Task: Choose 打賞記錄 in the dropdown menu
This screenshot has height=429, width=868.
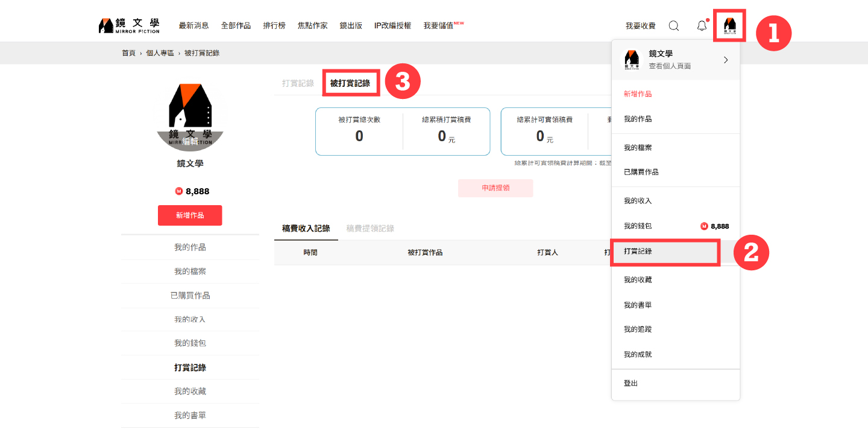Action: [x=638, y=251]
